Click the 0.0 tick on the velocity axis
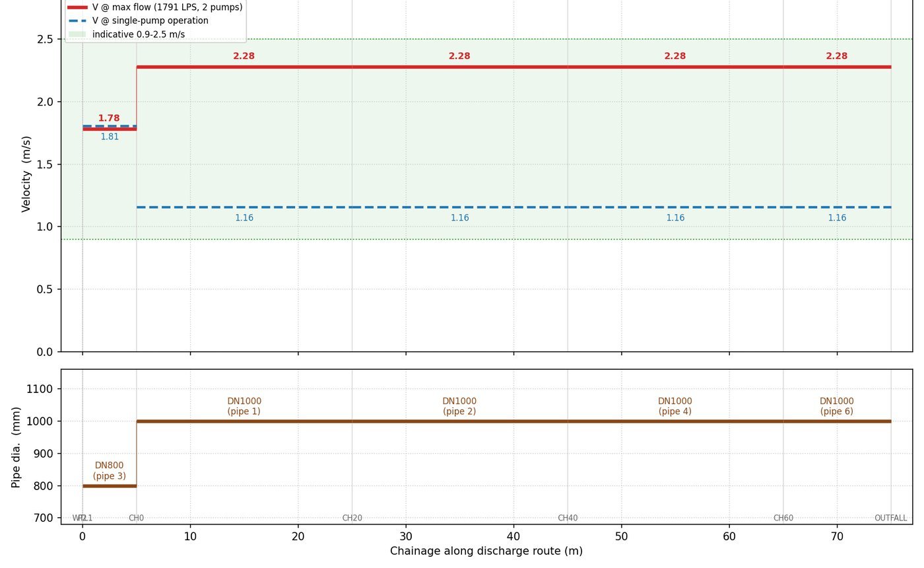The width and height of the screenshot is (924, 568). pos(46,352)
